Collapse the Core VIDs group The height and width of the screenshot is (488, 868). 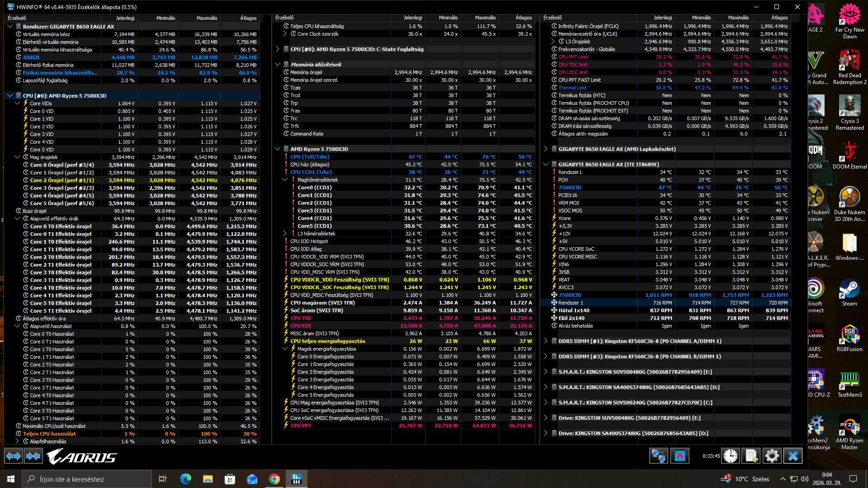coord(17,103)
